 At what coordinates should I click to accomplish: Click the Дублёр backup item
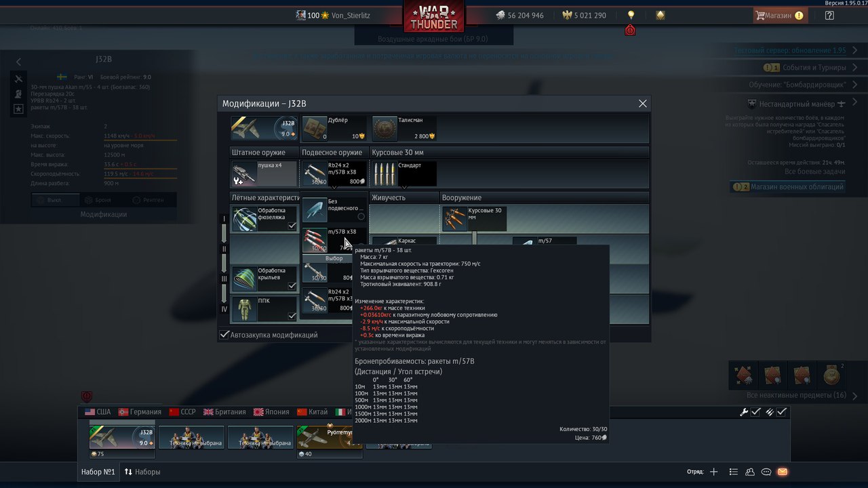334,128
